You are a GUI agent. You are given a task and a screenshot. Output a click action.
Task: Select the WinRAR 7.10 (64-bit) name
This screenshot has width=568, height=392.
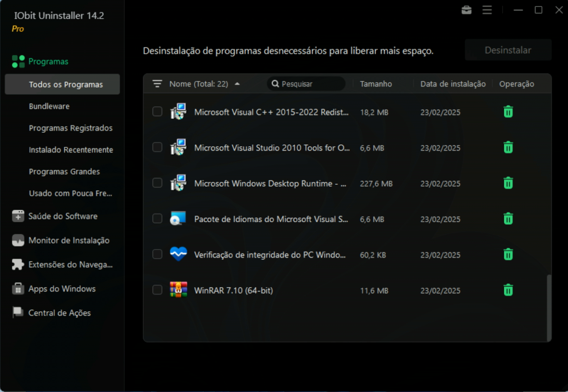pyautogui.click(x=234, y=290)
